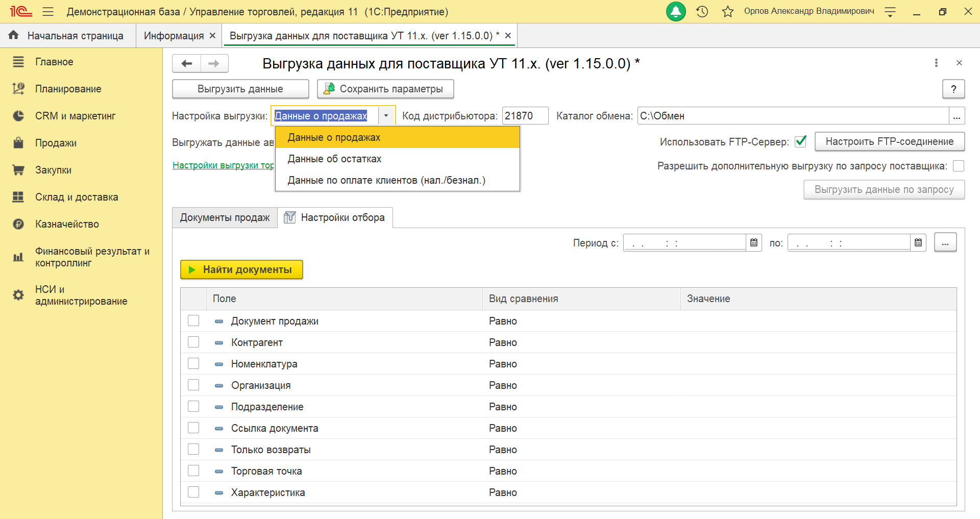
Task: Open history clock icon
Action: (x=702, y=11)
